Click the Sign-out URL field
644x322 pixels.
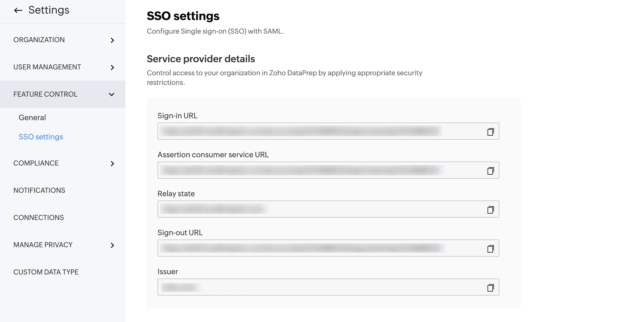(x=320, y=248)
